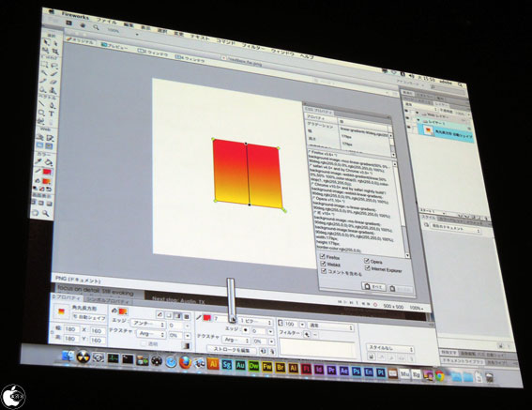This screenshot has width=532, height=410.
Task: Open Firefox browser from the dock
Action: click(x=185, y=362)
